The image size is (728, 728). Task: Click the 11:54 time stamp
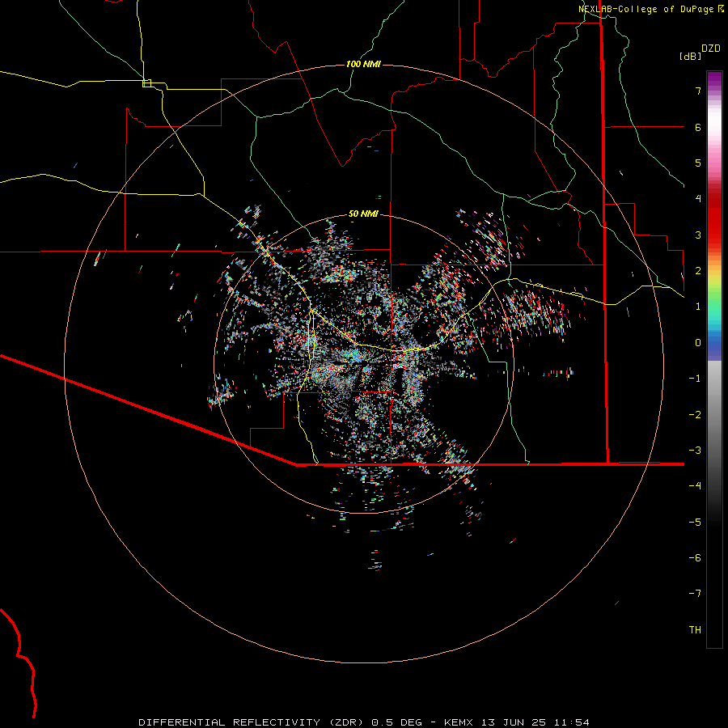(x=574, y=722)
